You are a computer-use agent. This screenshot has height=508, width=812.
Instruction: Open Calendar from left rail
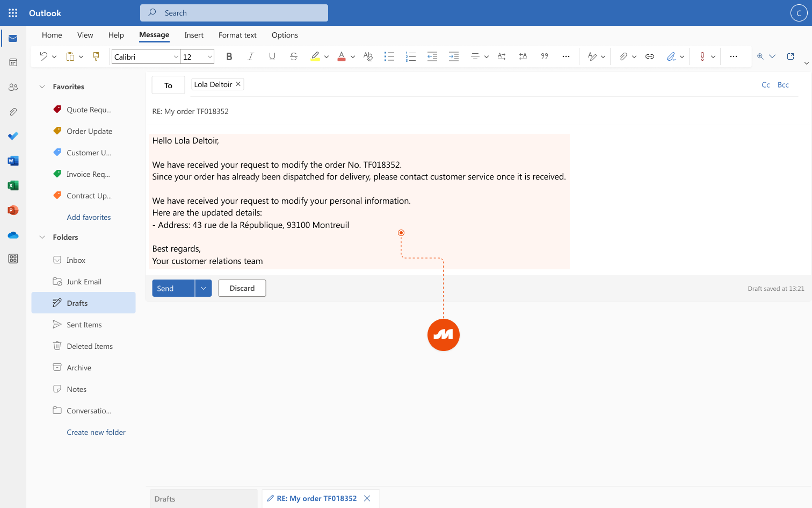click(13, 62)
